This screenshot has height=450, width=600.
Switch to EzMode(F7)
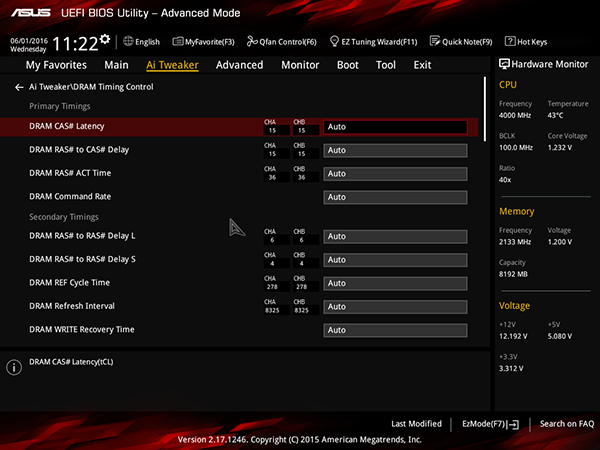click(484, 424)
